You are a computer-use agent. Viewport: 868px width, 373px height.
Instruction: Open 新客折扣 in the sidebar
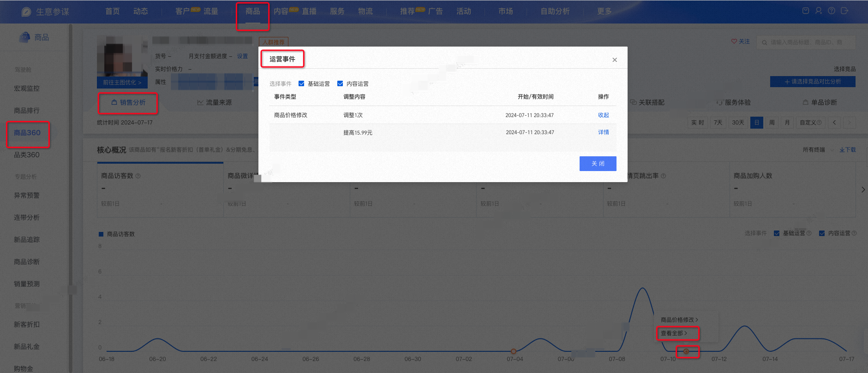(x=27, y=325)
